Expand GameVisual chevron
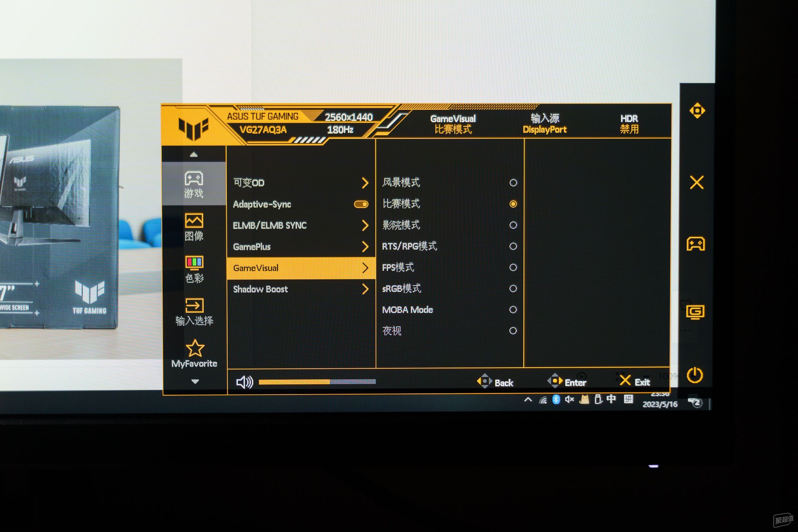The width and height of the screenshot is (798, 532). pos(365,268)
